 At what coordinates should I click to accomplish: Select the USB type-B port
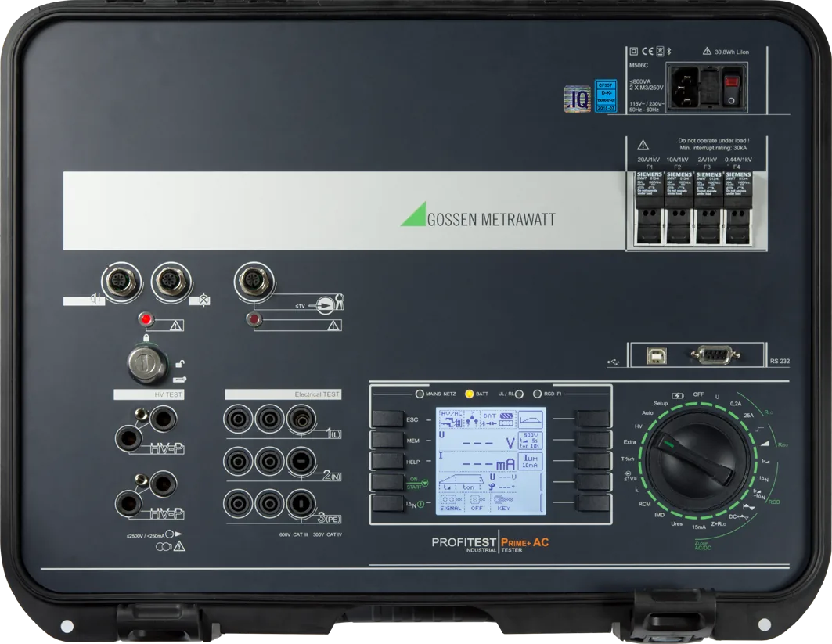click(657, 355)
